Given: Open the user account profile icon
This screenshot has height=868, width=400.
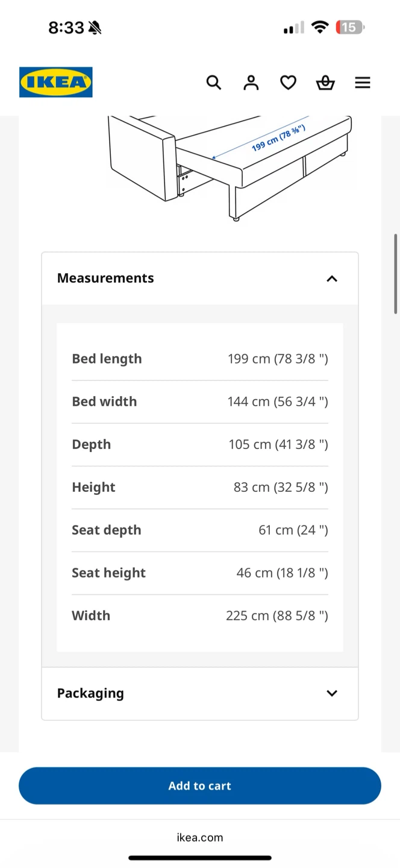Looking at the screenshot, I should pos(251,83).
